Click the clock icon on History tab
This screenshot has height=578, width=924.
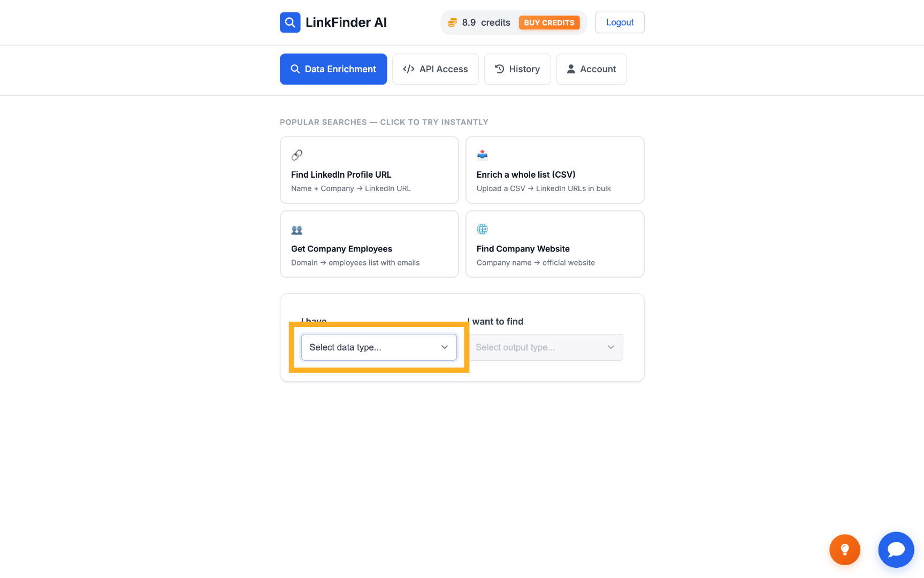(500, 69)
